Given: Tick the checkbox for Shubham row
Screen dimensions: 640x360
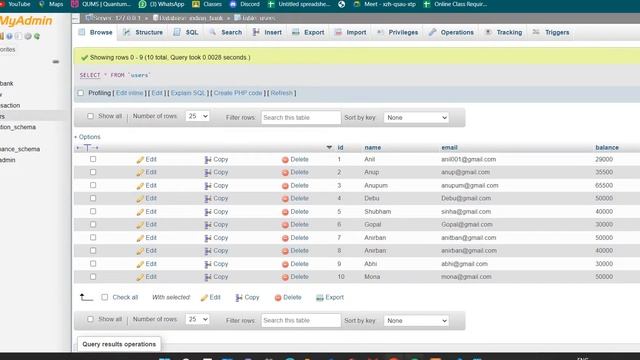Looking at the screenshot, I should click(93, 211).
